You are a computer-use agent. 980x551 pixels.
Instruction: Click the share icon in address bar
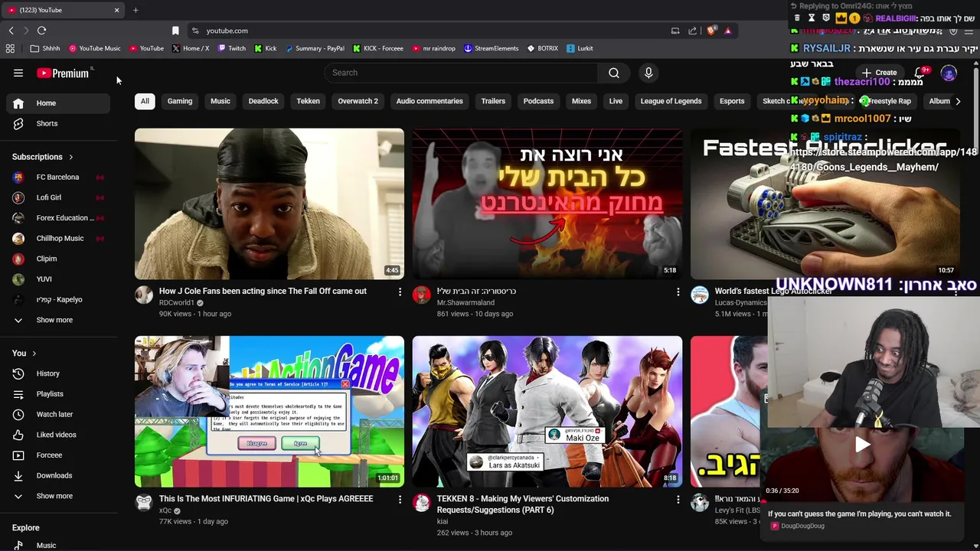point(692,31)
